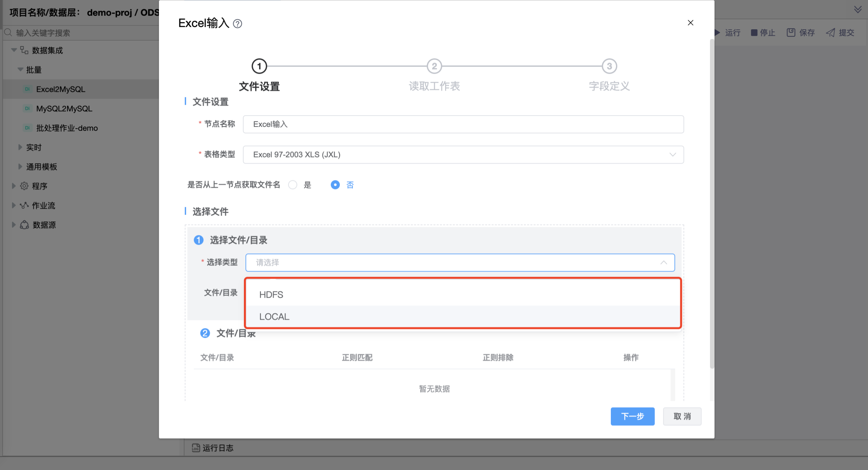The width and height of the screenshot is (868, 470).
Task: Click the help icon beside Excel输入 title
Action: [237, 23]
